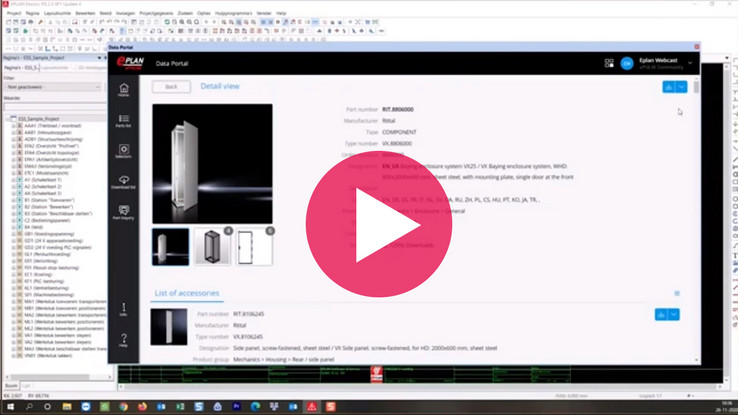This screenshot has height=415, width=738.
Task: Select the C2 (Bedieningspaneel) tree item
Action: pos(47,220)
